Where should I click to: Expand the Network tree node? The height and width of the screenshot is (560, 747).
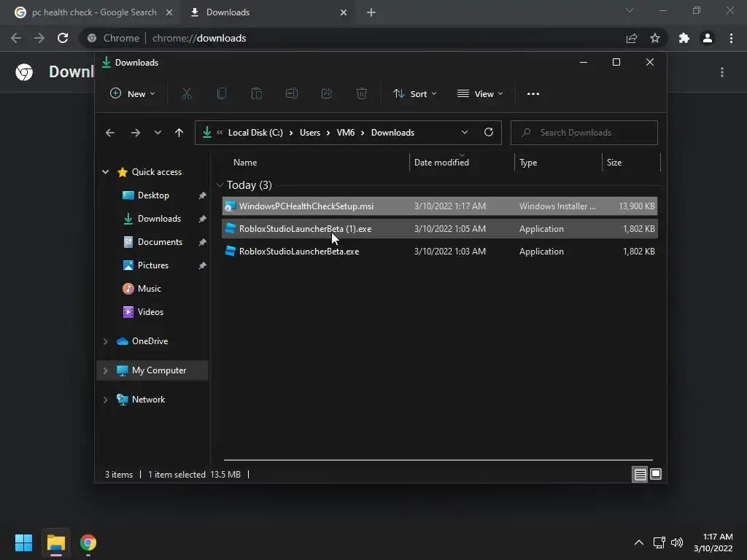coord(105,400)
